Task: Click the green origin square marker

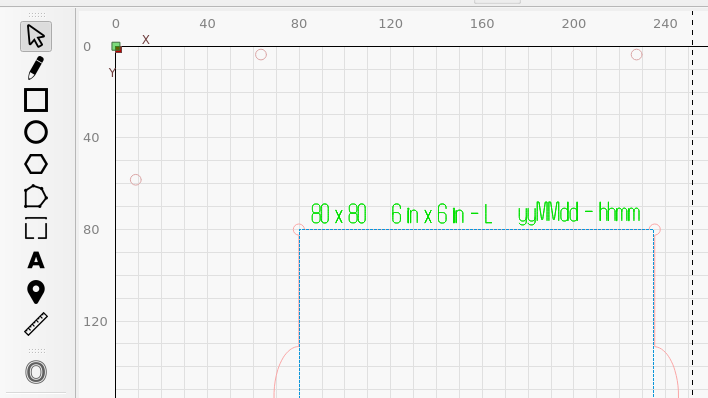Action: 116,46
